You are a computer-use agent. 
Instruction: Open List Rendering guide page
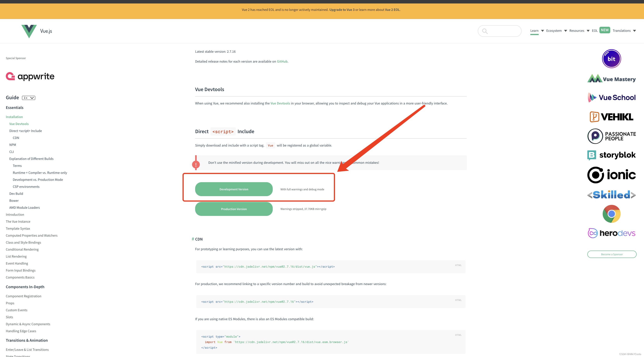16,257
